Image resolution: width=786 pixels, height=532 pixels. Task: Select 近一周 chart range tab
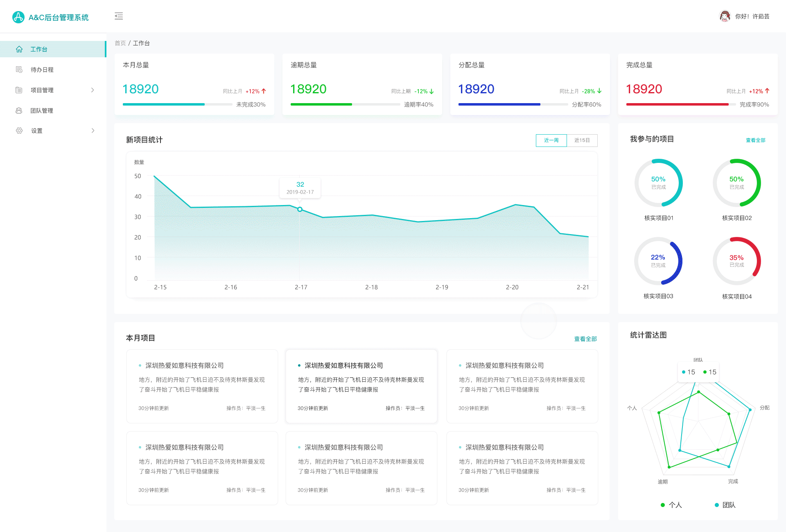pyautogui.click(x=551, y=140)
